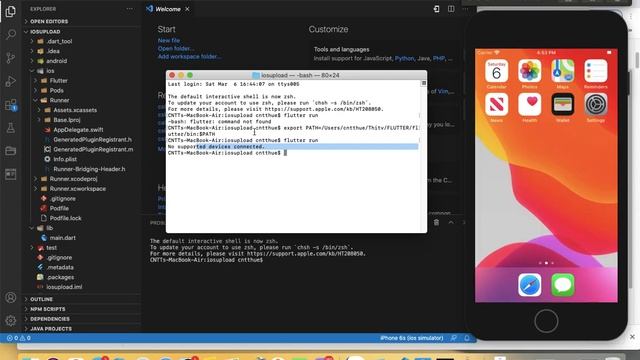This screenshot has width=640, height=360.
Task: Open AppDelegate.swift file
Action: point(78,129)
